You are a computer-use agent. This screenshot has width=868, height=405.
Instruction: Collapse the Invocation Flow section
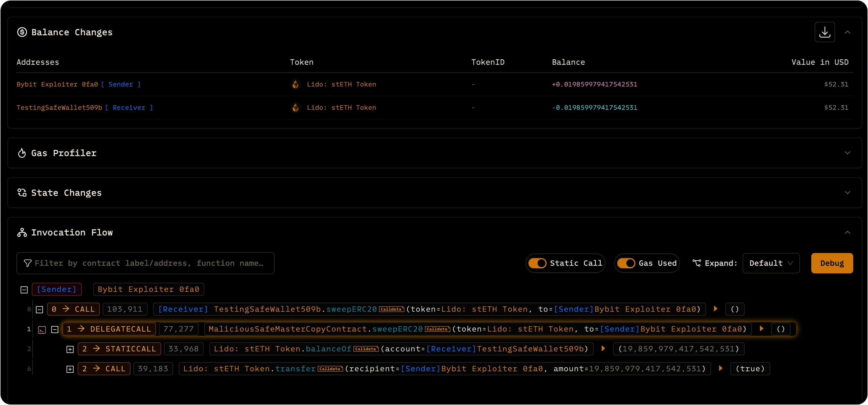tap(848, 233)
